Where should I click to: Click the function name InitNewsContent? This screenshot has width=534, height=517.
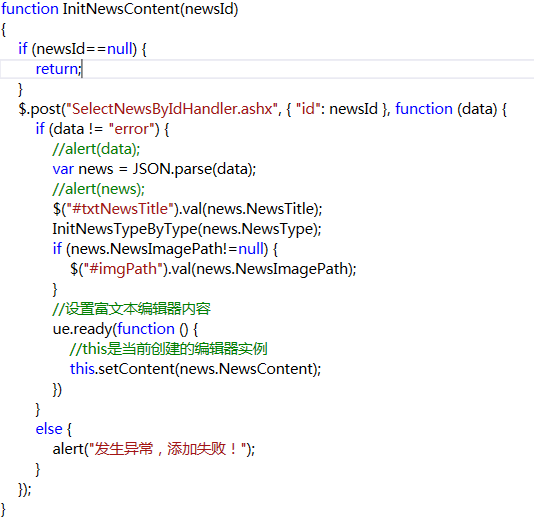(x=121, y=9)
